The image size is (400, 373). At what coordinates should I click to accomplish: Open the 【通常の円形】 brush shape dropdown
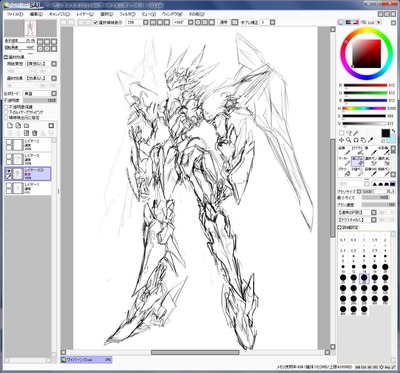[x=374, y=212]
